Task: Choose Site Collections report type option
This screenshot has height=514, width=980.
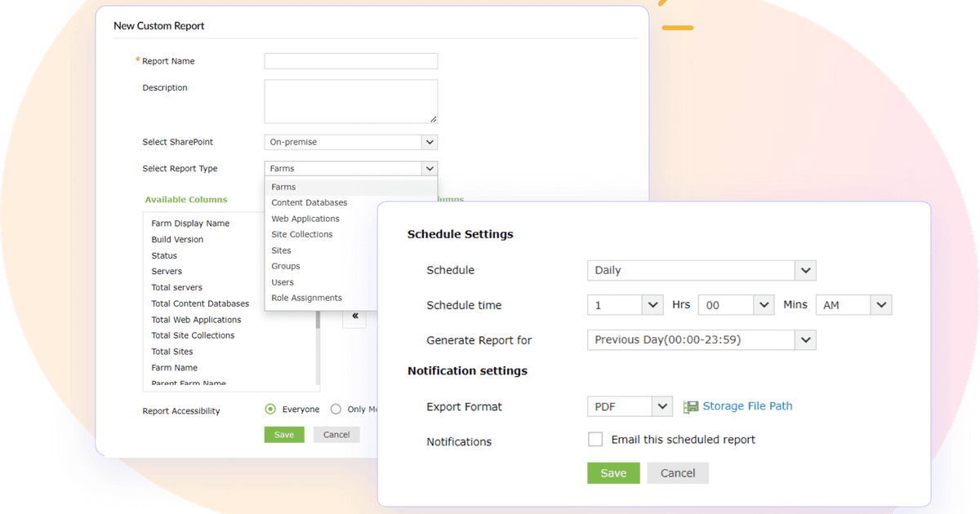Action: [302, 234]
